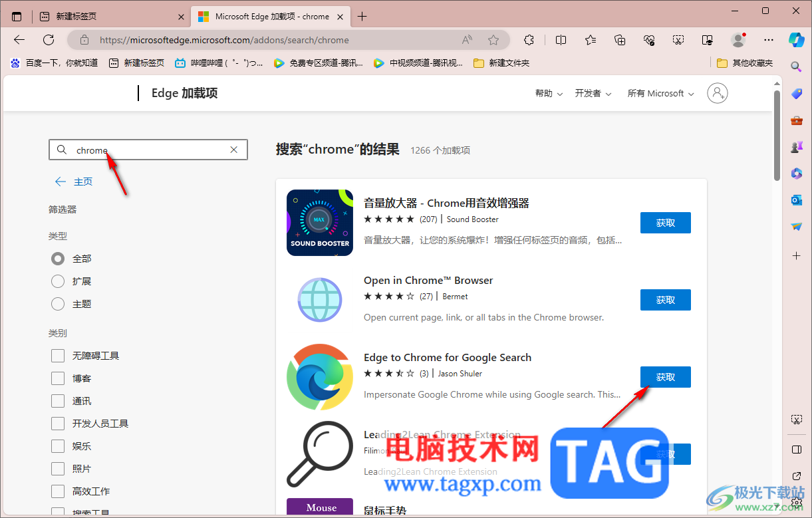Close the 新建标签页 tab
The height and width of the screenshot is (518, 812).
pos(182,17)
